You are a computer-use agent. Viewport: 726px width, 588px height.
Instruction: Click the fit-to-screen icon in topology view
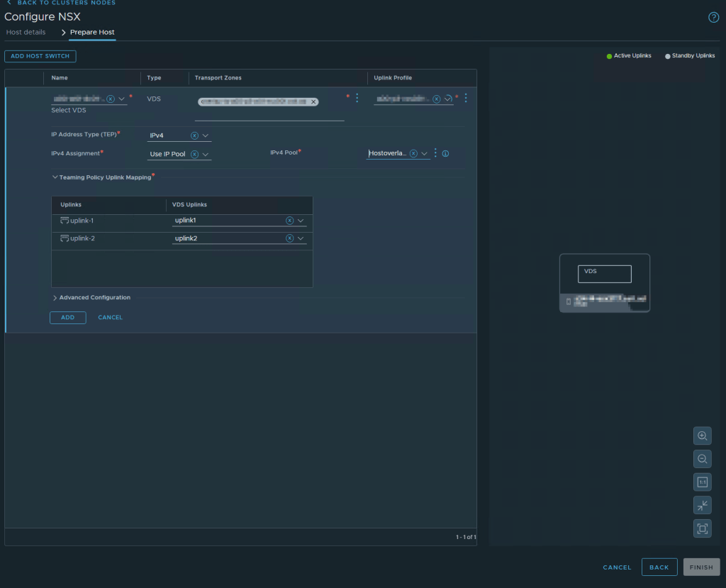click(702, 528)
